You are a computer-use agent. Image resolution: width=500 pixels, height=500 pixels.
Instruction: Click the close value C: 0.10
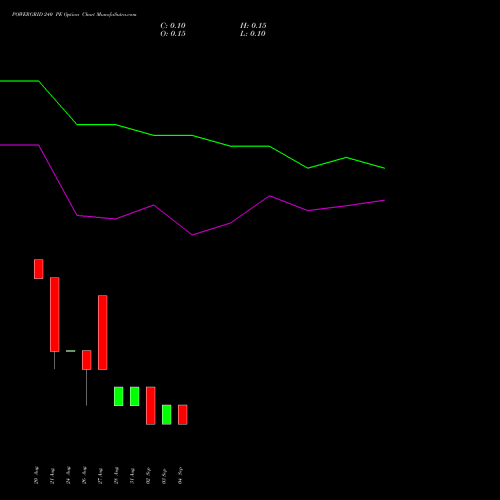coord(173,26)
